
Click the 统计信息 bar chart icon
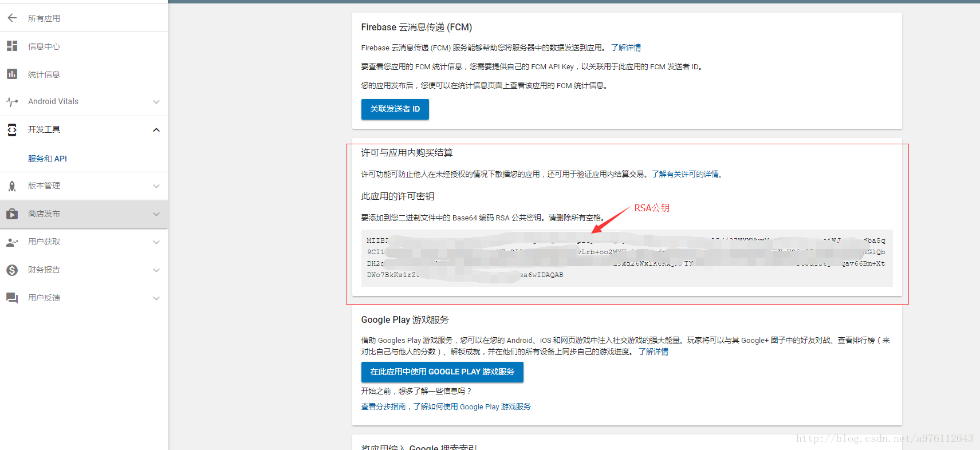(12, 74)
